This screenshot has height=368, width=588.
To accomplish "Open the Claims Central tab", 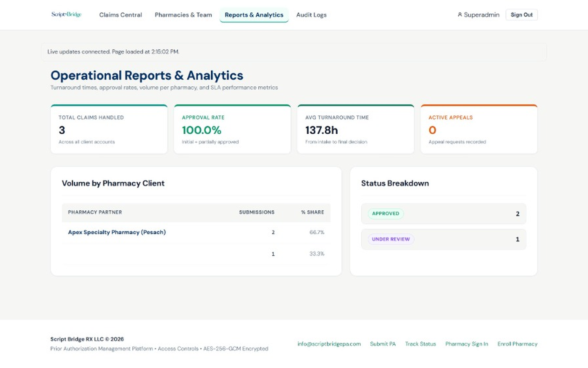I will pyautogui.click(x=120, y=15).
